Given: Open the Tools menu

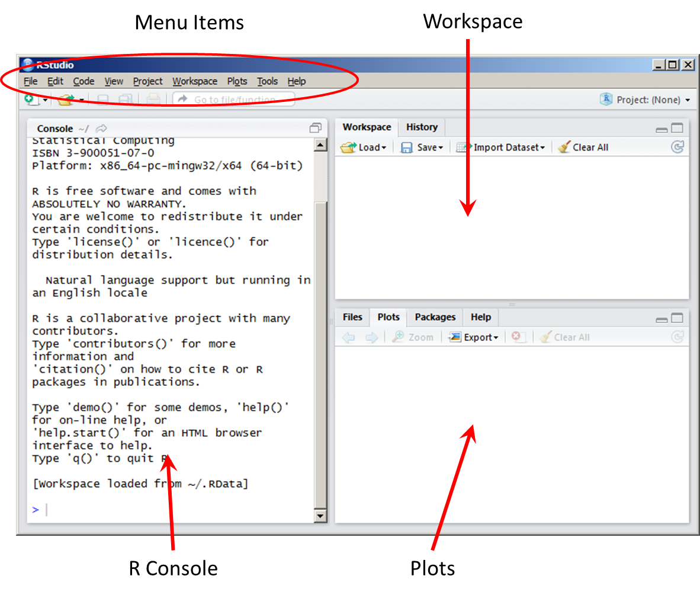Looking at the screenshot, I should tap(267, 81).
